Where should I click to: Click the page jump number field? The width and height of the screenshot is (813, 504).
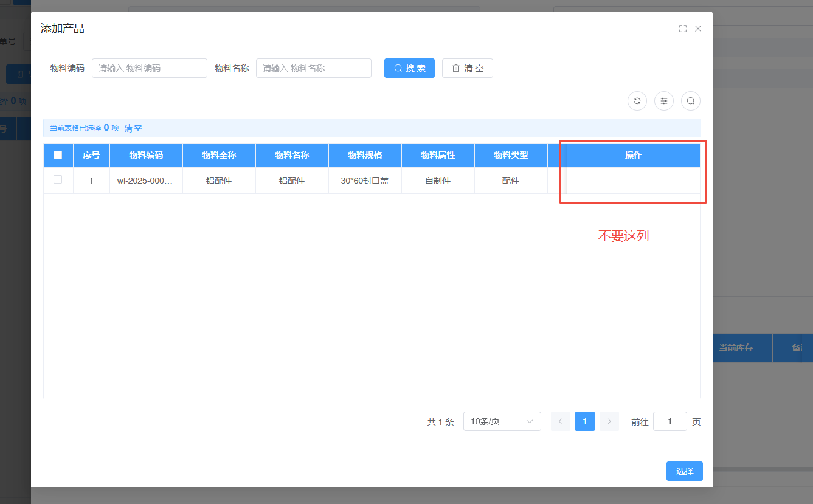pos(669,421)
